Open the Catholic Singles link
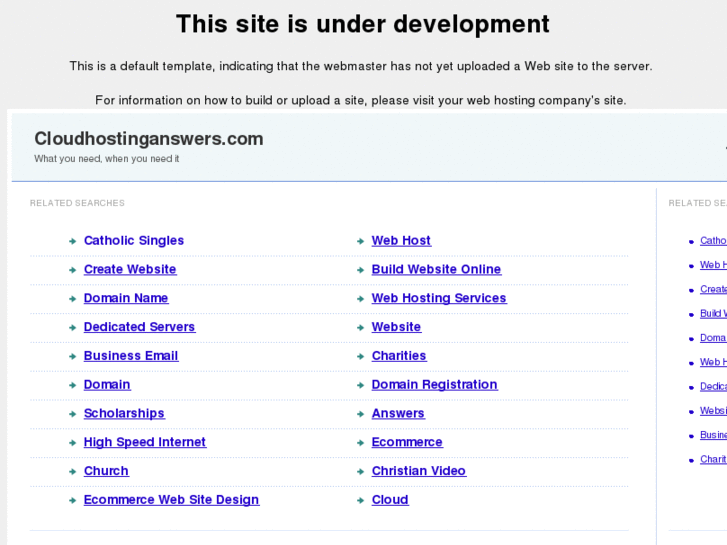The height and width of the screenshot is (545, 727). 134,241
